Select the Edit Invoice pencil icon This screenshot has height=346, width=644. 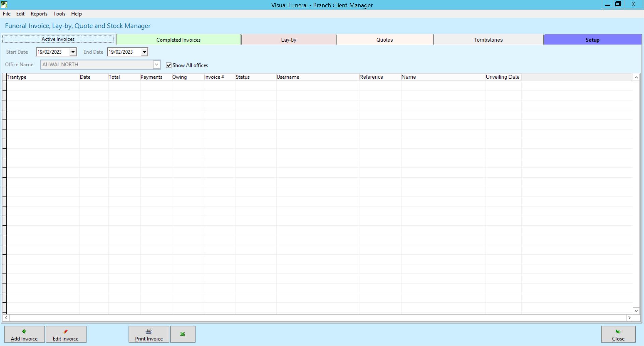(x=66, y=331)
